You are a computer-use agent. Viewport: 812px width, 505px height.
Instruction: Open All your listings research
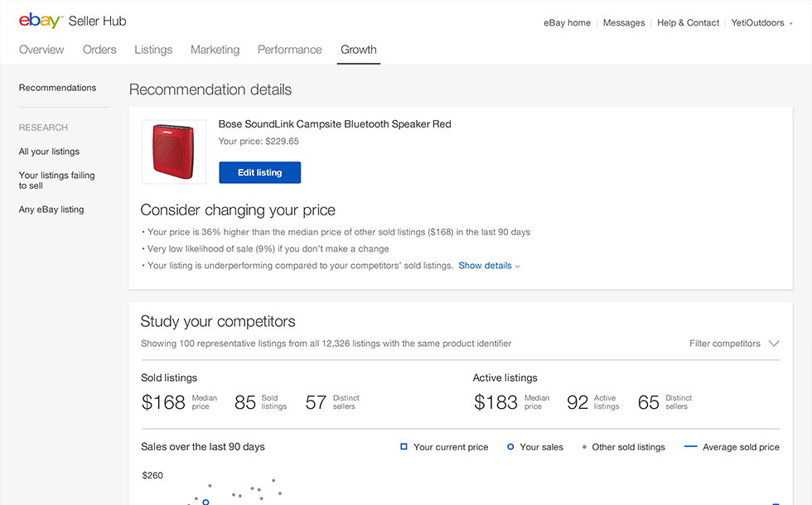coord(49,151)
